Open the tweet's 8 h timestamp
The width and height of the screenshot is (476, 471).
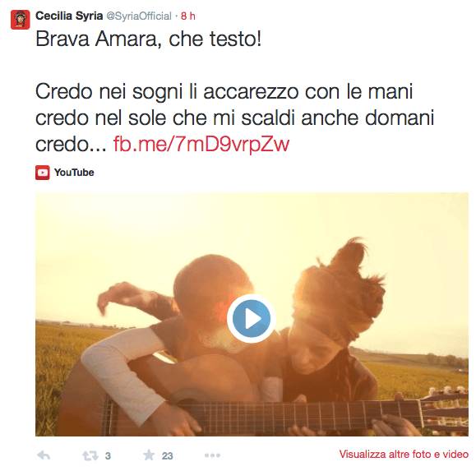188,16
